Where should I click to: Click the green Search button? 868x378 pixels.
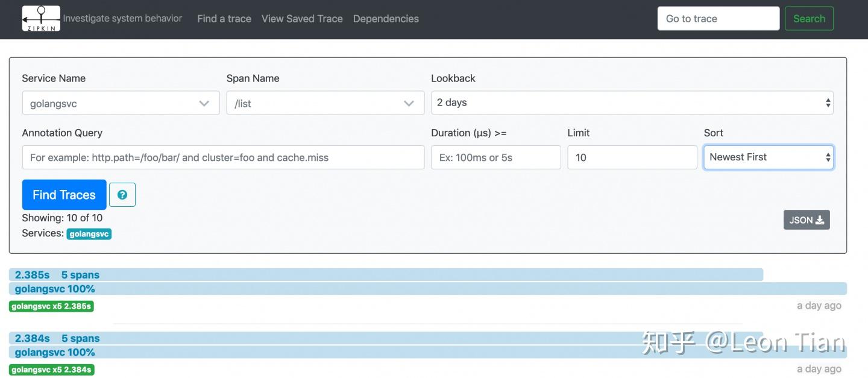(809, 19)
